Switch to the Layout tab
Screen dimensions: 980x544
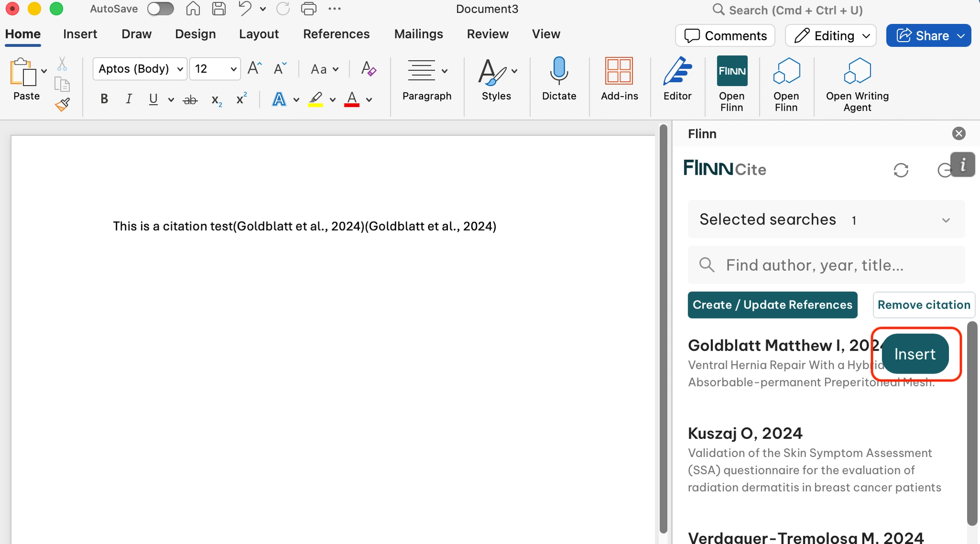[x=259, y=34]
